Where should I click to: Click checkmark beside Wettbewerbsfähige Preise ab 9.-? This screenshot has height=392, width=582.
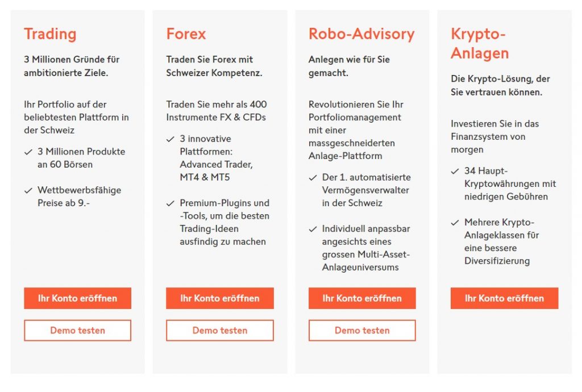[x=28, y=191]
